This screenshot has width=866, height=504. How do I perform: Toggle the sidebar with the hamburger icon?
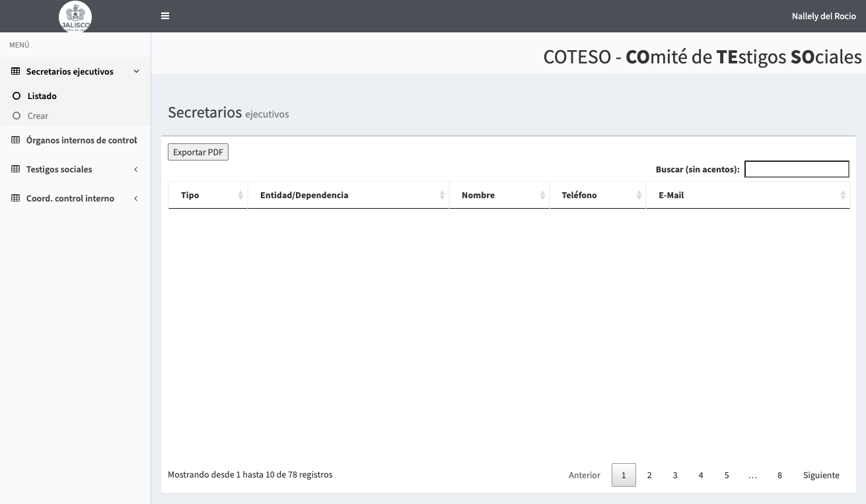pos(165,16)
